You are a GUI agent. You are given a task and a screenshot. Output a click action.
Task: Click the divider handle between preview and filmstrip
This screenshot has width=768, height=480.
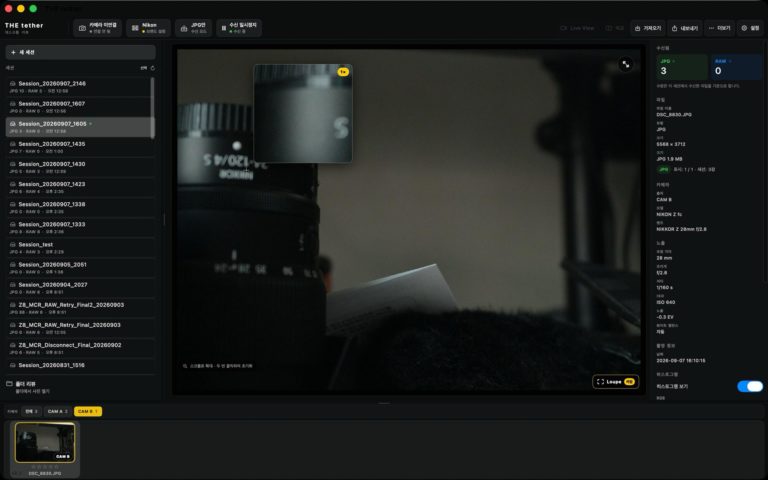384,403
